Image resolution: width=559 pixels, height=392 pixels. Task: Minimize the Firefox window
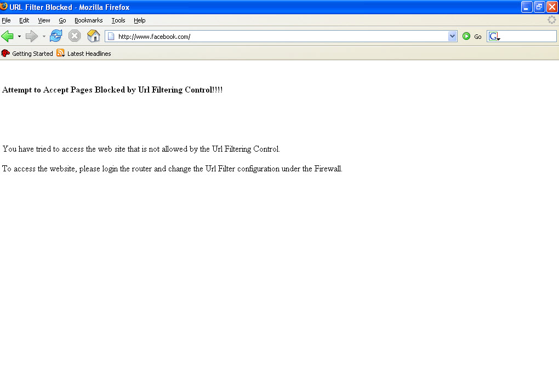527,7
